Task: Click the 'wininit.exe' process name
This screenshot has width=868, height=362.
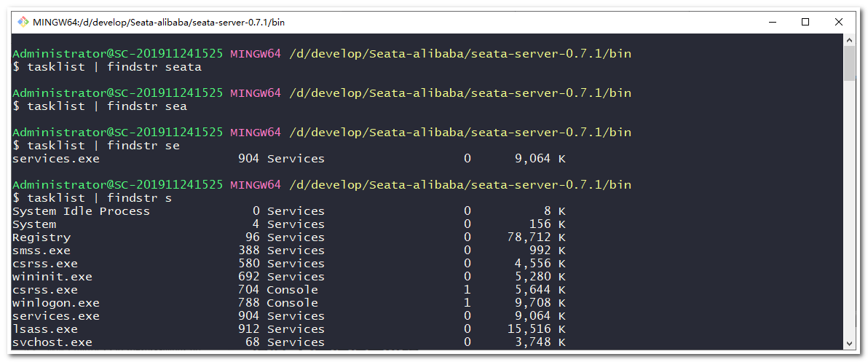Action: (52, 276)
